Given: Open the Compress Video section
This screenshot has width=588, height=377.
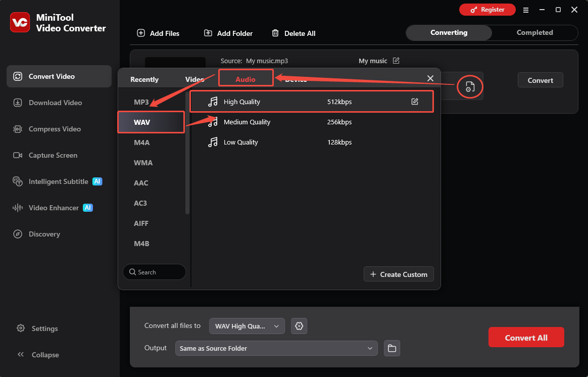Looking at the screenshot, I should [x=59, y=129].
